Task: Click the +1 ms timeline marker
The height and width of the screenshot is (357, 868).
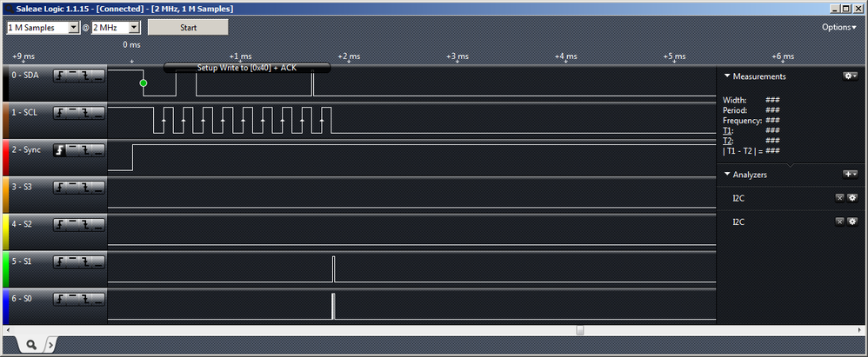Action: point(240,57)
